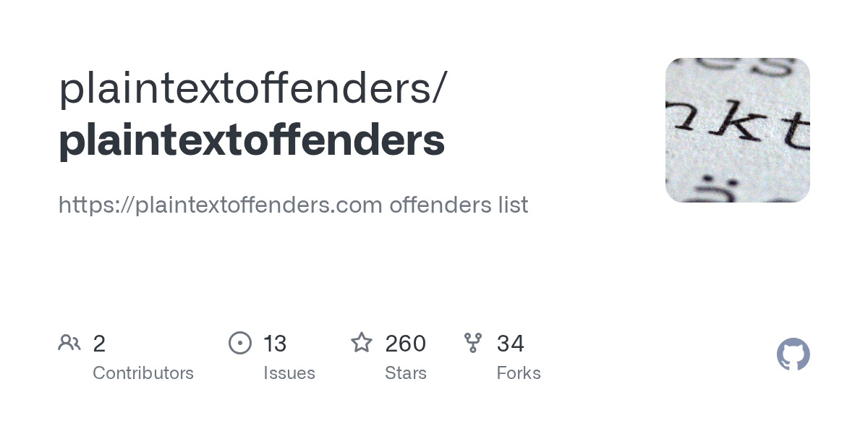Image resolution: width=868 pixels, height=434 pixels.
Task: Select the issue count 13
Action: click(275, 344)
